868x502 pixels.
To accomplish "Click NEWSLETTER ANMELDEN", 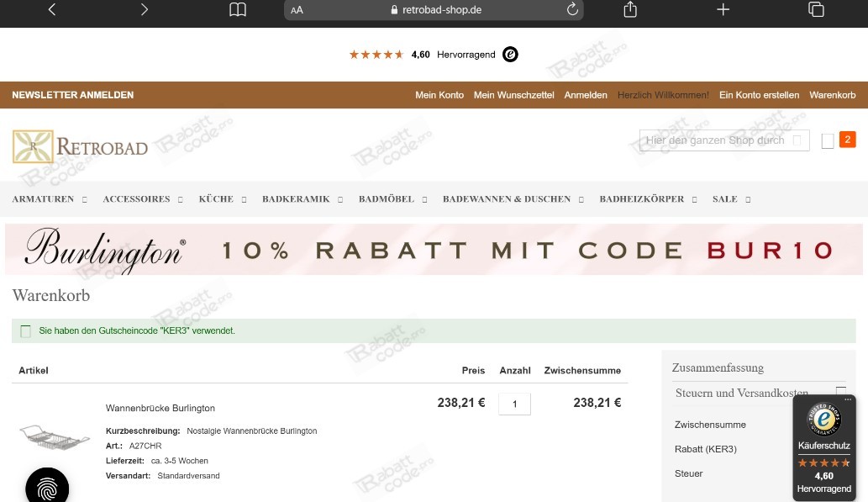I will pyautogui.click(x=73, y=95).
